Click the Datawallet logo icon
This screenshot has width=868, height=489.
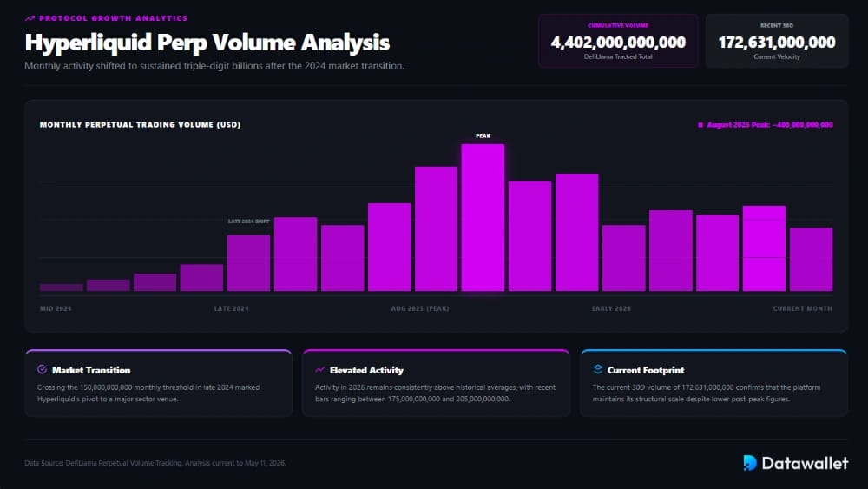pos(750,463)
